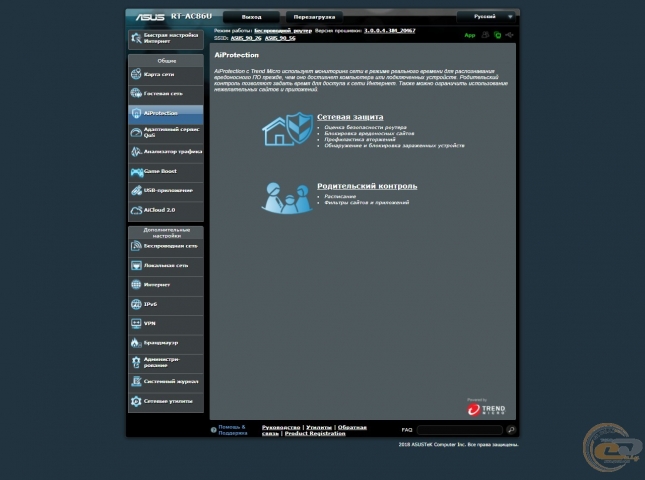Click the ASUS_90_5G SSID link

pos(280,38)
